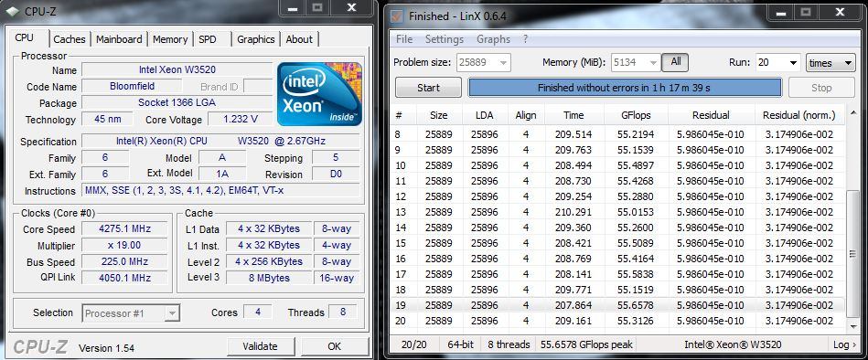Click the Name field Intel Xeon W3520
The width and height of the screenshot is (868, 360).
tap(177, 69)
